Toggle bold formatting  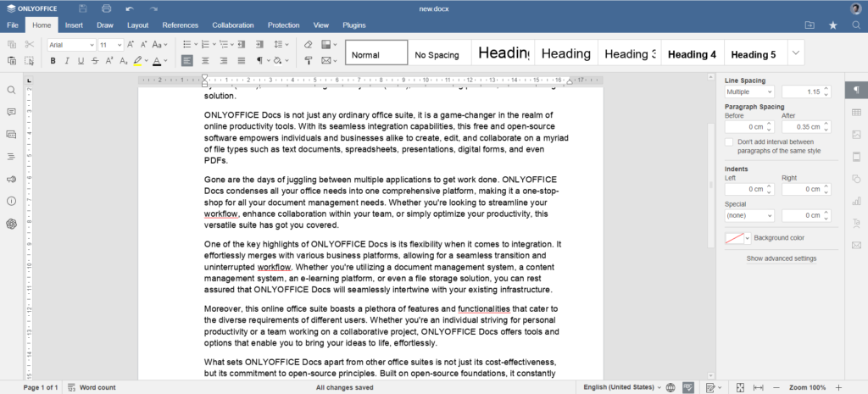click(x=53, y=60)
